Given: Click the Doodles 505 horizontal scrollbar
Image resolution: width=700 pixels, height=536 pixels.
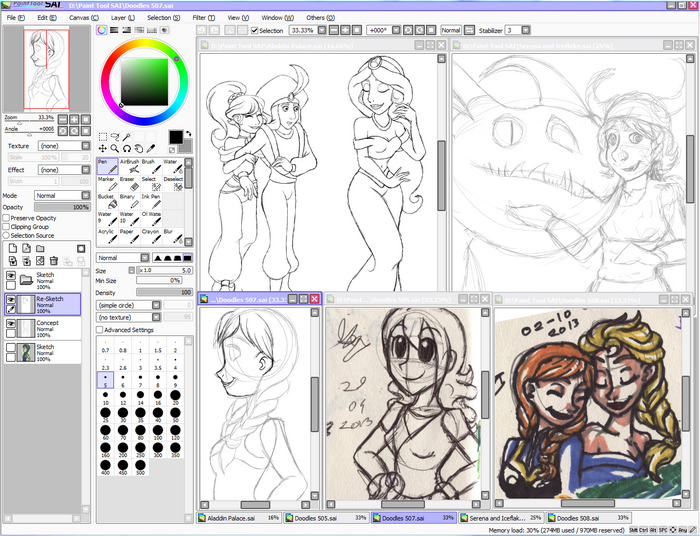Looking at the screenshot, I should tap(403, 504).
